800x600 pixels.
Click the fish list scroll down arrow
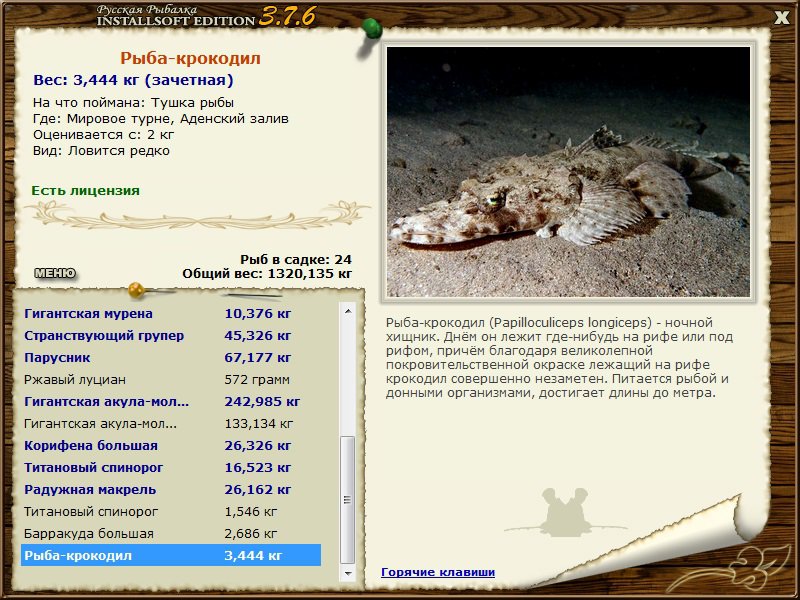tap(348, 573)
